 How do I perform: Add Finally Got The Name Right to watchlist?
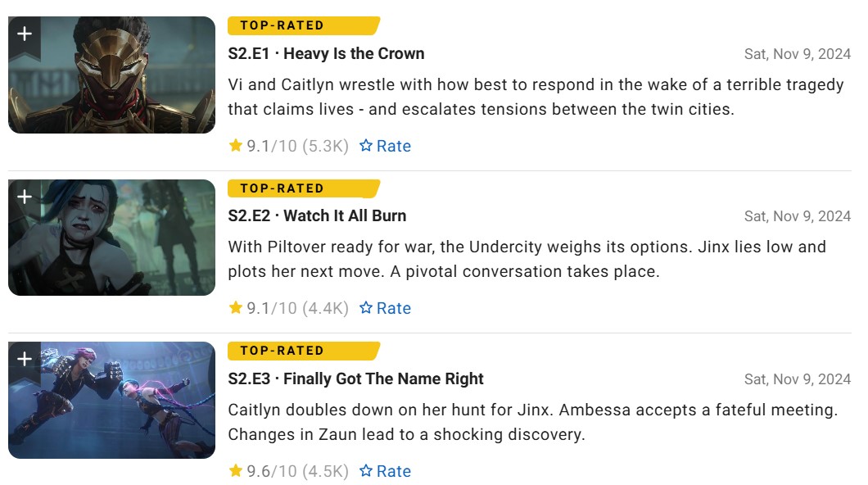[25, 360]
